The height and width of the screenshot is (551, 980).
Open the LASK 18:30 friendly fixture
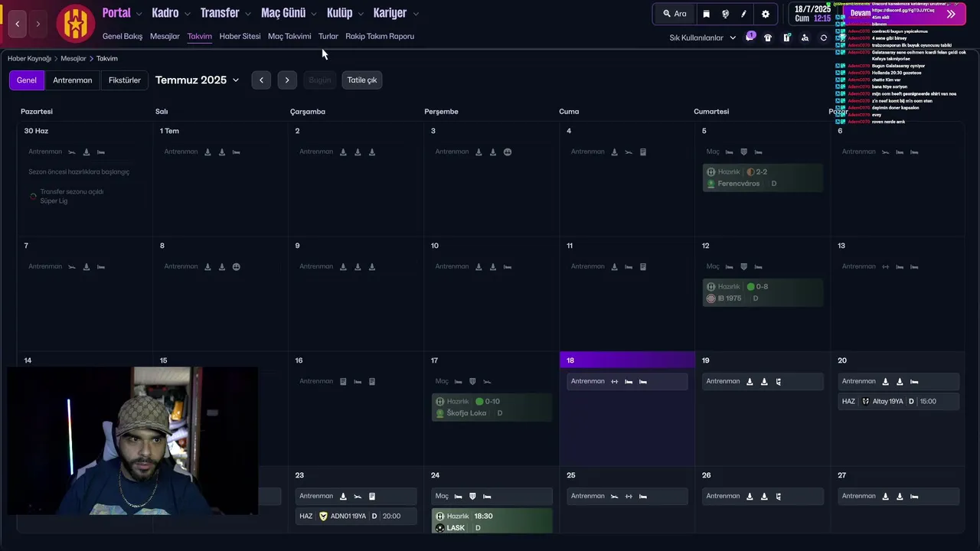coord(492,521)
